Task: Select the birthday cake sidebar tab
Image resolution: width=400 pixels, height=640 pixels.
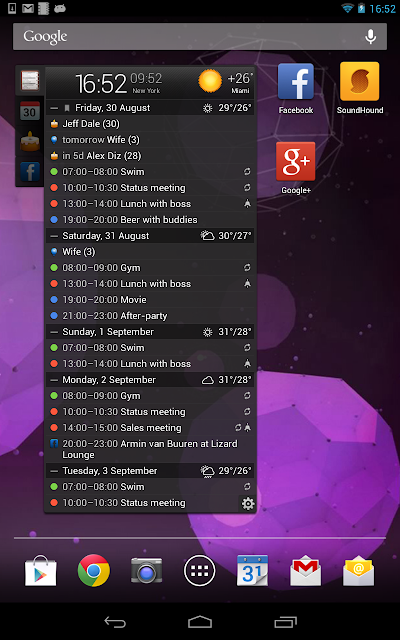Action: tap(30, 141)
